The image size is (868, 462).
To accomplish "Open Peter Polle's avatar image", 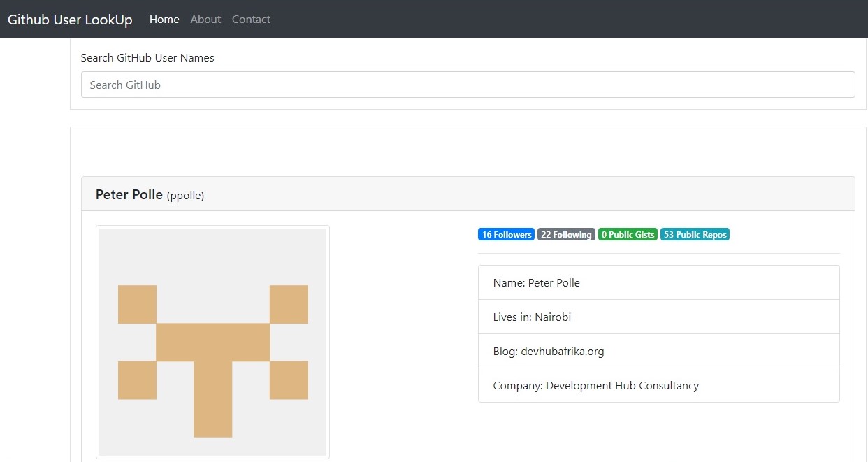I will click(x=212, y=342).
